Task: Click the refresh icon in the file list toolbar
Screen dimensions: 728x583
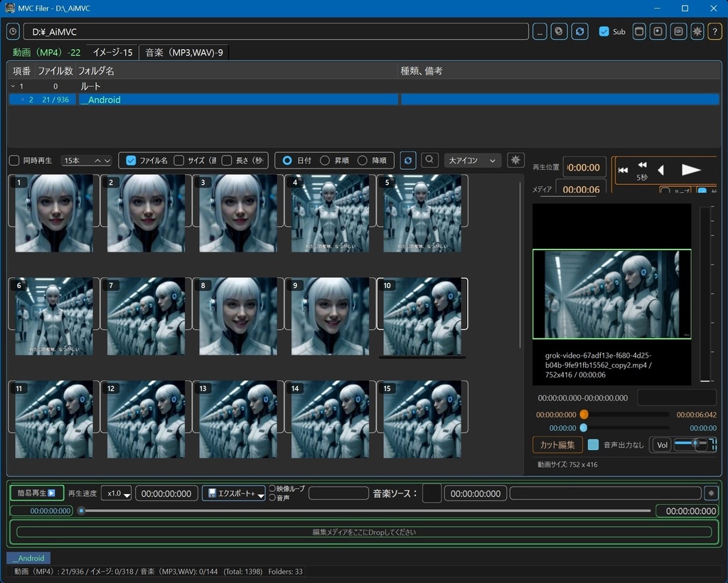Action: pos(407,160)
